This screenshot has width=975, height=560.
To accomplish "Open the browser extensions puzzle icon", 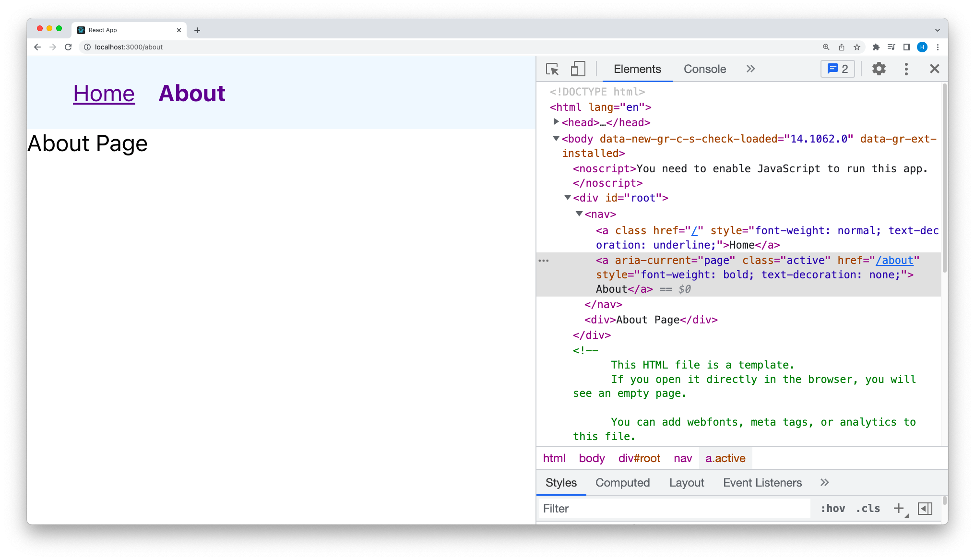I will (x=876, y=47).
